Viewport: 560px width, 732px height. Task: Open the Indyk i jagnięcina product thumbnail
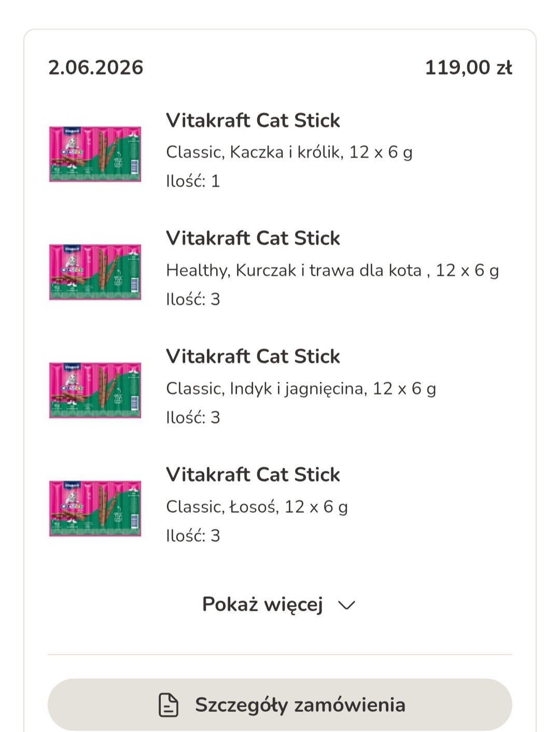tap(95, 390)
